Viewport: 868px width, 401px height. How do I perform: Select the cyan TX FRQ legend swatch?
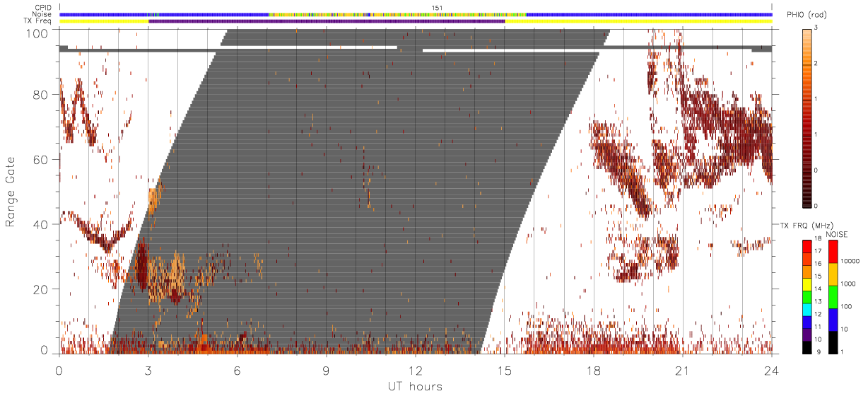pos(808,308)
